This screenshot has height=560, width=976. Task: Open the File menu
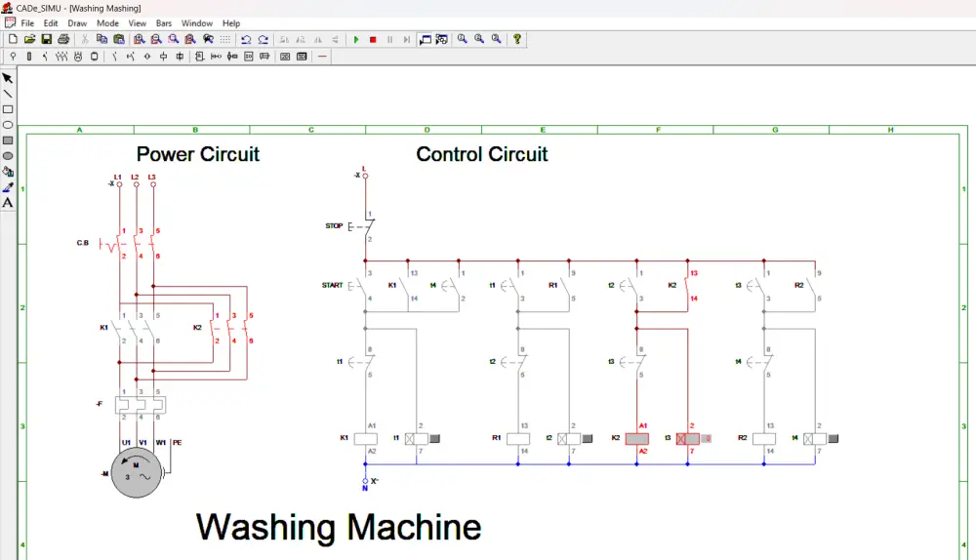coord(27,23)
